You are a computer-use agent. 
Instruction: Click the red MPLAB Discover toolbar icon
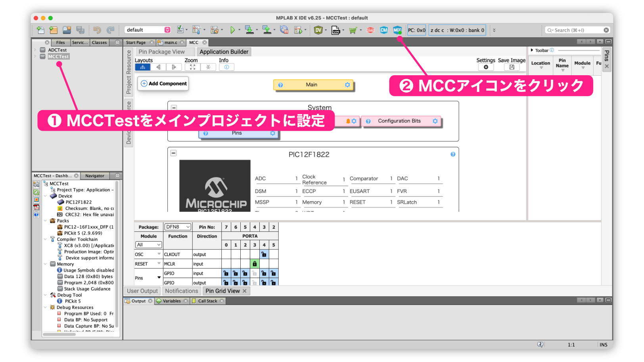(370, 30)
